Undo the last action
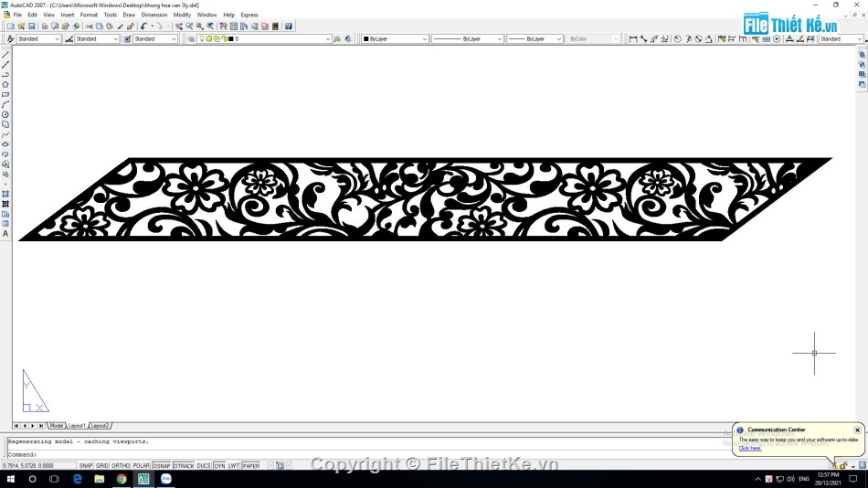The height and width of the screenshot is (488, 868). click(144, 26)
